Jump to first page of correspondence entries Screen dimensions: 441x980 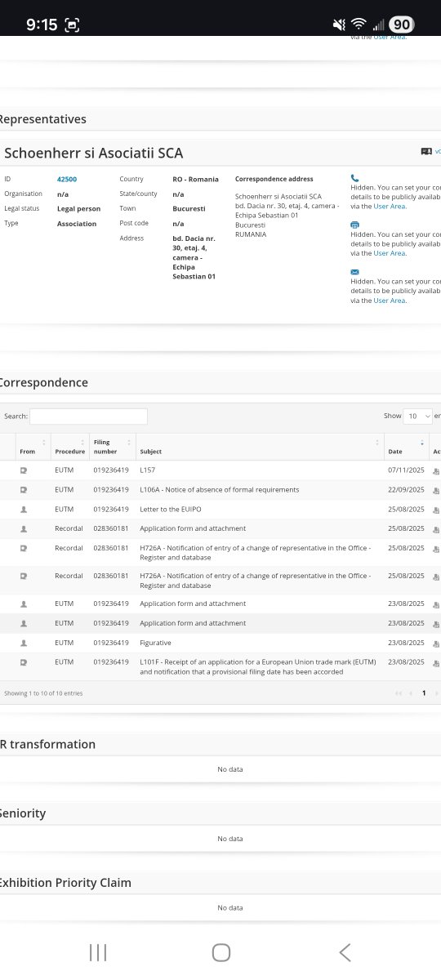click(x=399, y=693)
